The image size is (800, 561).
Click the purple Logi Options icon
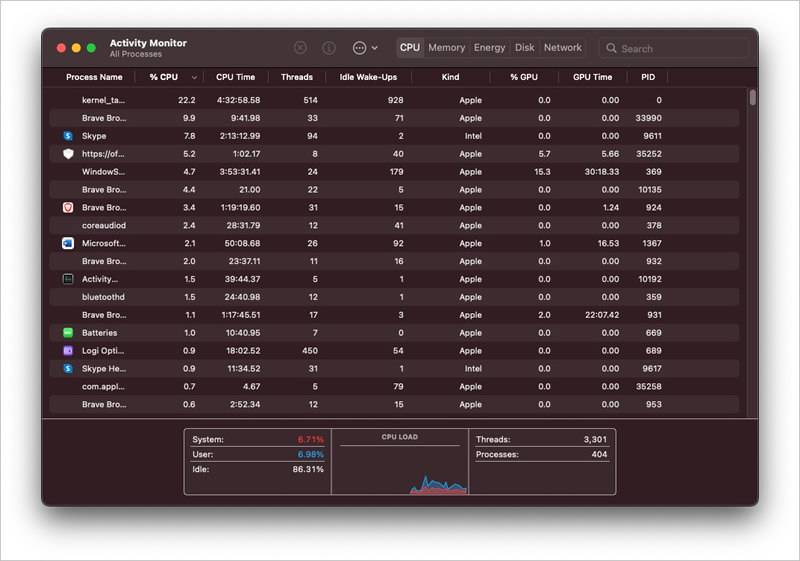click(68, 350)
